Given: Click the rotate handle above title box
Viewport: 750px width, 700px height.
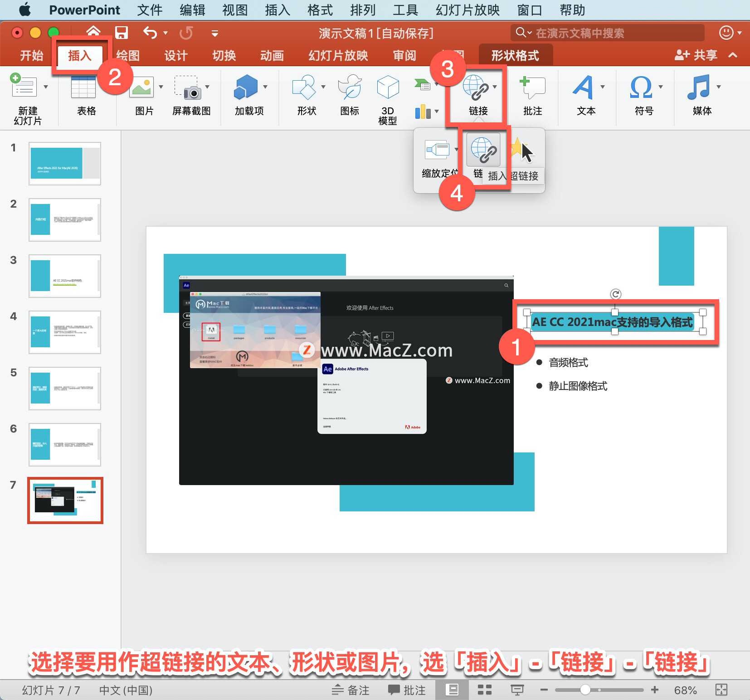Looking at the screenshot, I should (x=615, y=294).
